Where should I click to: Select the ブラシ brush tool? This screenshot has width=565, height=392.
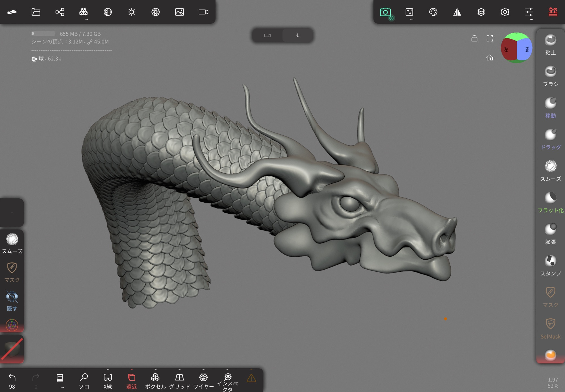pyautogui.click(x=551, y=76)
